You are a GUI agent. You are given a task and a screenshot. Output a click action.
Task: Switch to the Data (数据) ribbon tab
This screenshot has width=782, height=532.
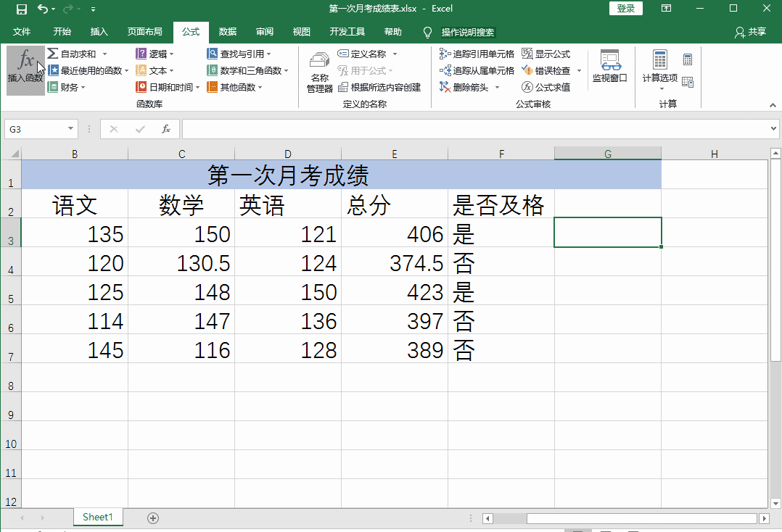tap(228, 32)
